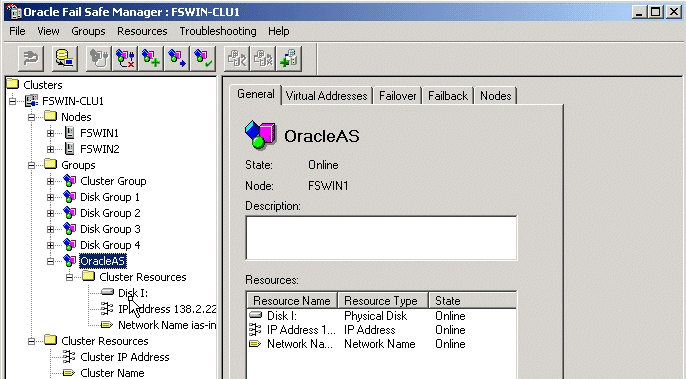Select the Network Name row in the Resources table
Viewport: 686px width, 379px height.
pyautogui.click(x=381, y=344)
